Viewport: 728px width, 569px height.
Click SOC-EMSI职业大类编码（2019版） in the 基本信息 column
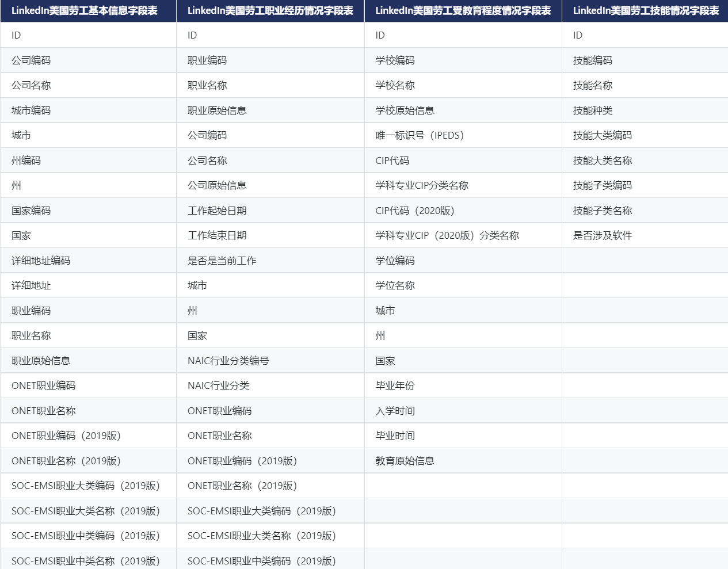pyautogui.click(x=88, y=486)
